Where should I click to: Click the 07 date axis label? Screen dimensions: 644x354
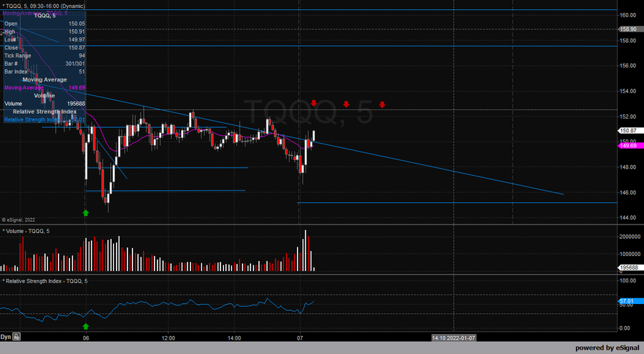point(301,338)
